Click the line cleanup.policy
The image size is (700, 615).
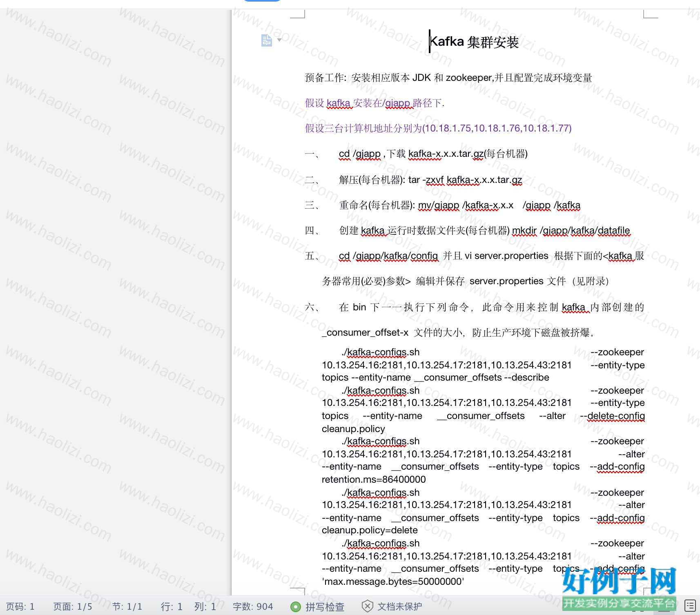point(353,429)
